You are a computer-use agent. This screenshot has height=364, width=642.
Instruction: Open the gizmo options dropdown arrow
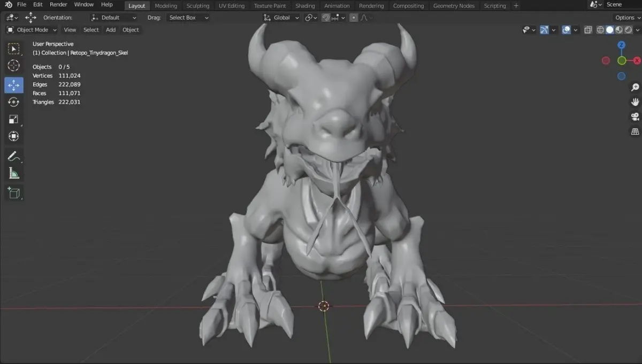[554, 30]
